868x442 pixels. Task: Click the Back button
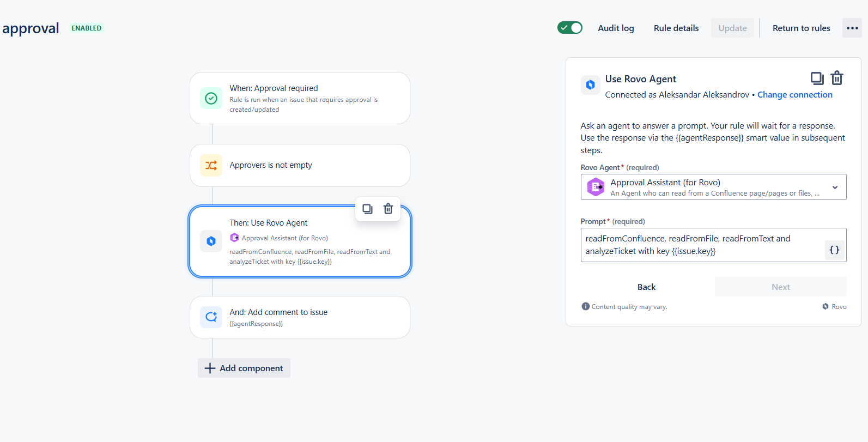[646, 287]
